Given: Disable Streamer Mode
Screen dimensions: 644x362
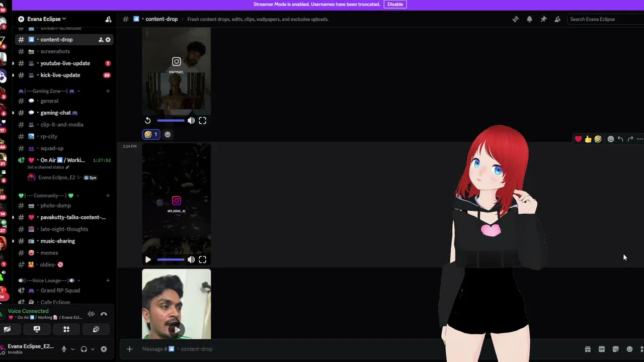Looking at the screenshot, I should [395, 4].
